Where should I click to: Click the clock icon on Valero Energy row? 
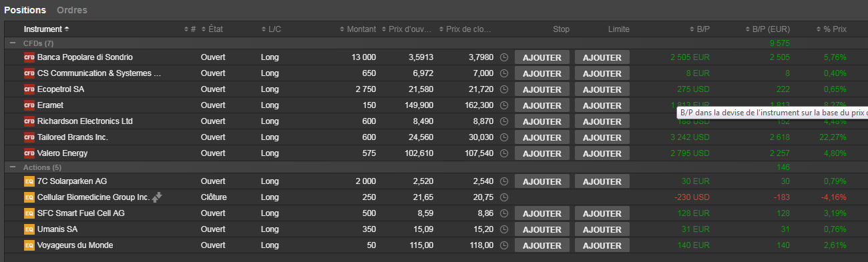pyautogui.click(x=504, y=153)
